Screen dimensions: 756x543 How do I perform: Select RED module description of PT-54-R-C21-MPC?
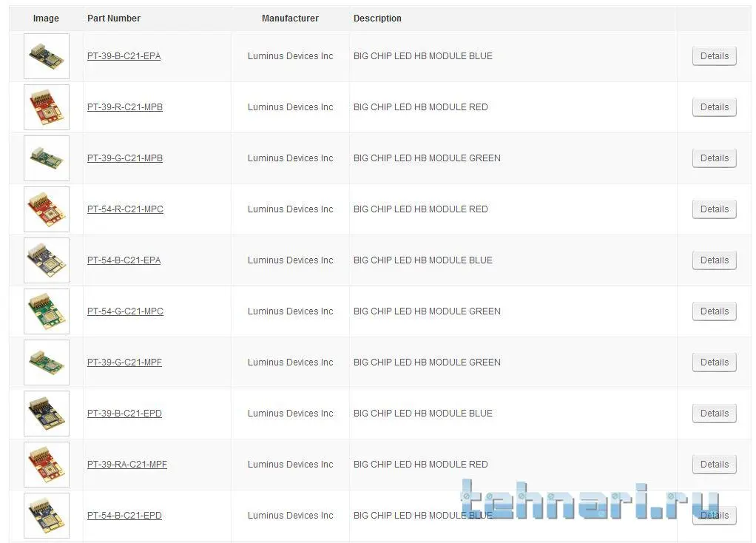[x=420, y=209]
